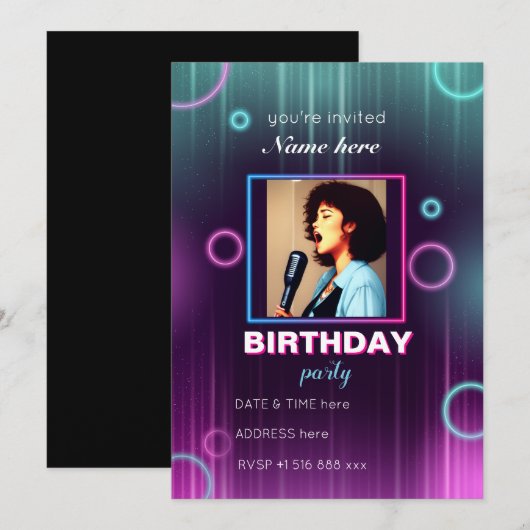
Task: Click the "you're invited" text
Action: (327, 118)
